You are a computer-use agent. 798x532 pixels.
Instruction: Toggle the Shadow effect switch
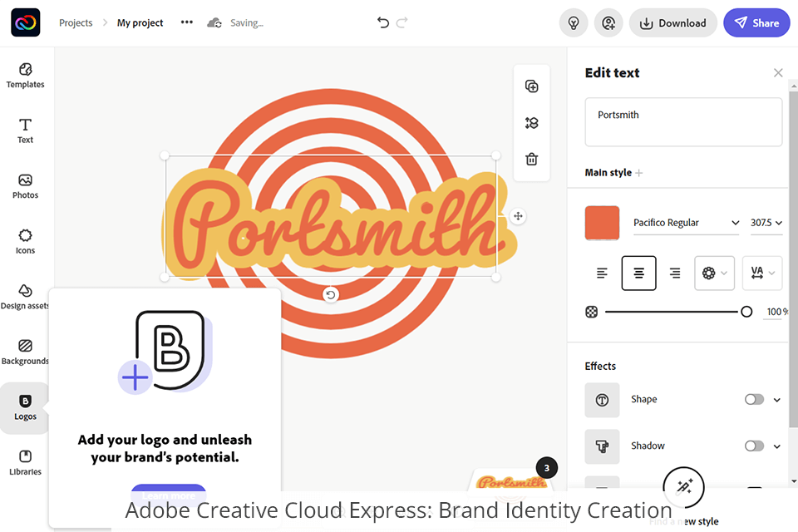coord(754,446)
